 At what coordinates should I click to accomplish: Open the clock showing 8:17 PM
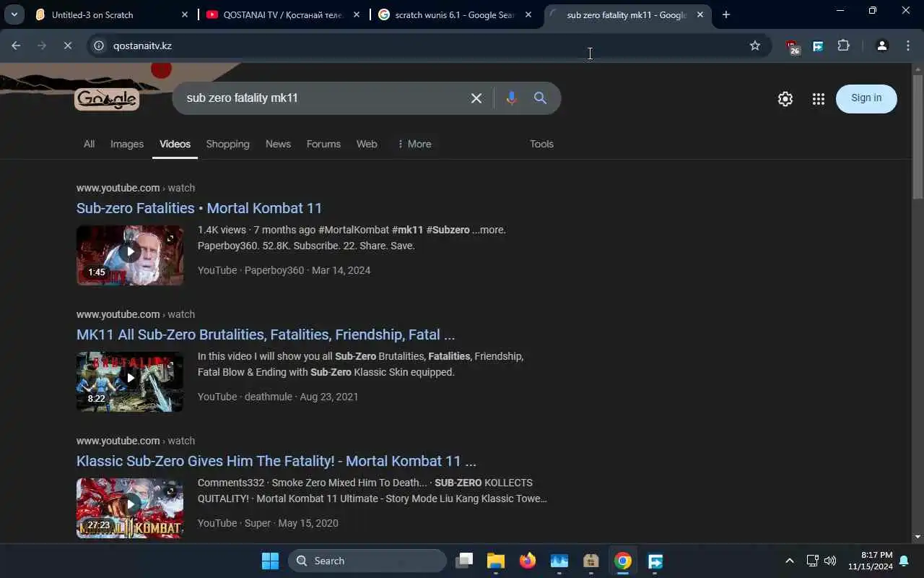click(x=870, y=561)
